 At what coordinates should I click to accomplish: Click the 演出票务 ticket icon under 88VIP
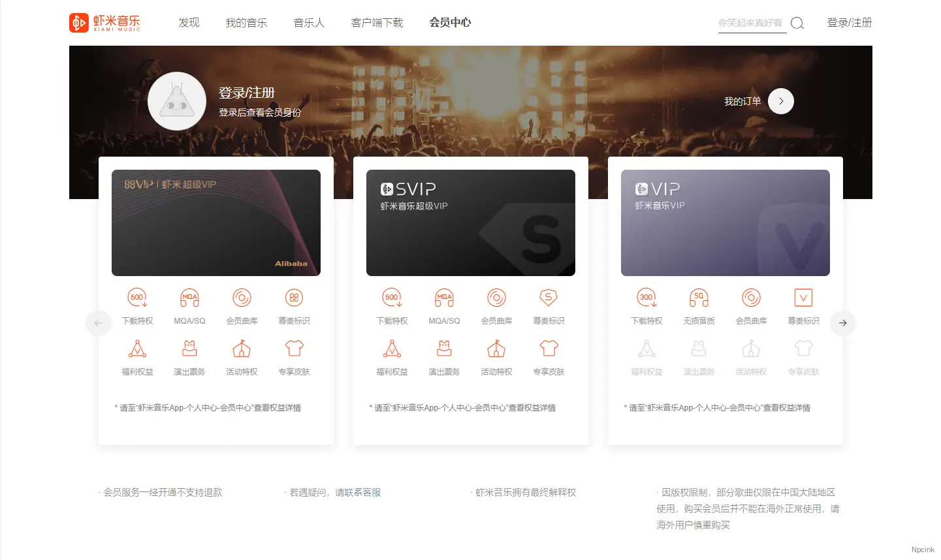189,349
